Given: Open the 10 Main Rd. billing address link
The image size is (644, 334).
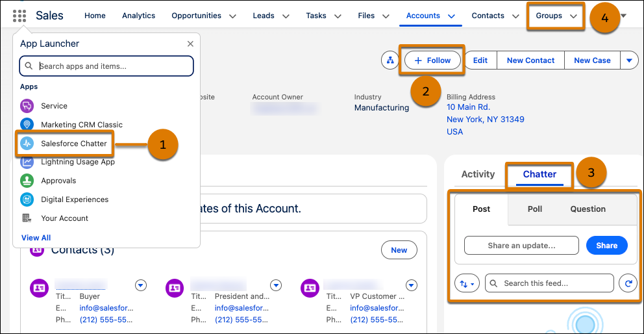Looking at the screenshot, I should coord(468,107).
